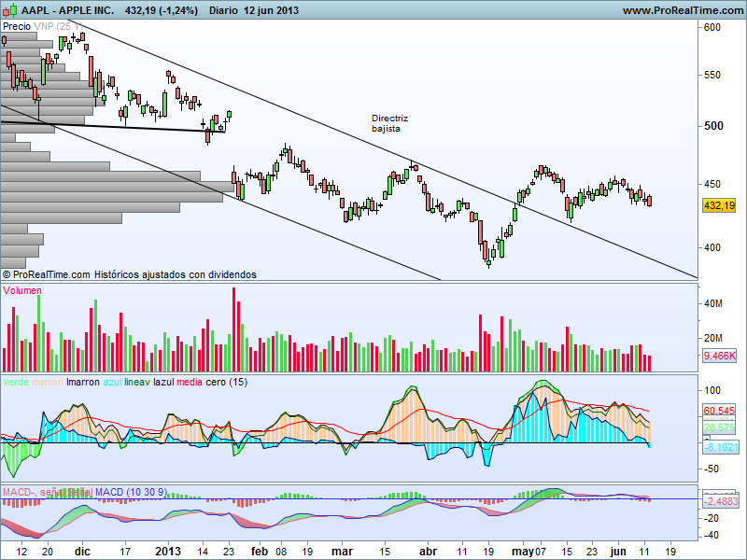Click the bold 500 price axis value

pyautogui.click(x=713, y=126)
